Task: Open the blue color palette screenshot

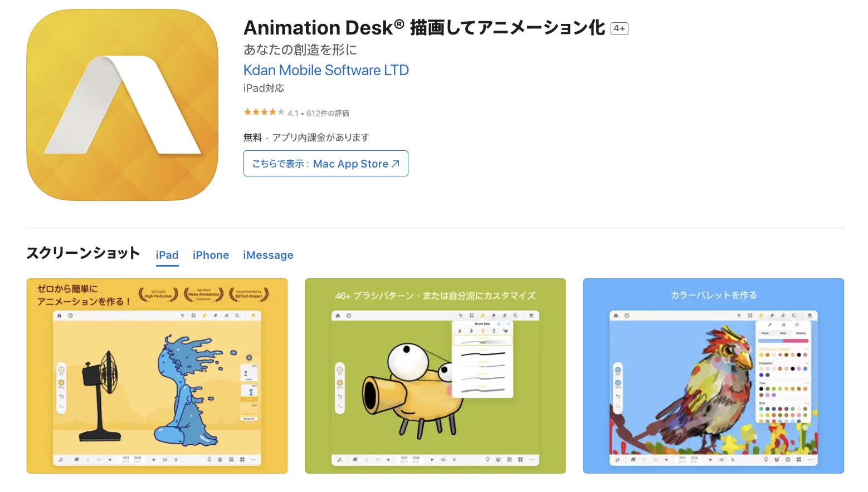Action: (713, 376)
